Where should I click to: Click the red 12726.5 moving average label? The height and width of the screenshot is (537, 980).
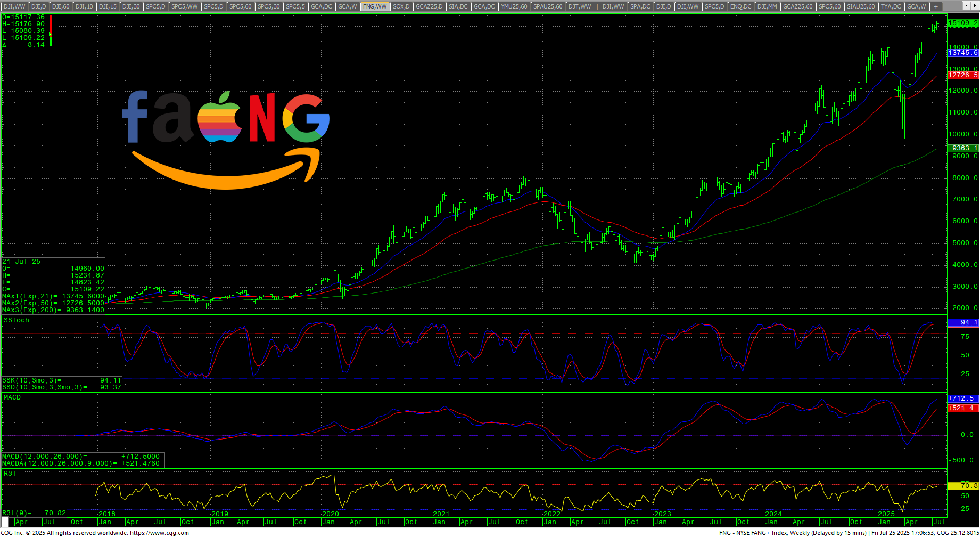pyautogui.click(x=963, y=75)
